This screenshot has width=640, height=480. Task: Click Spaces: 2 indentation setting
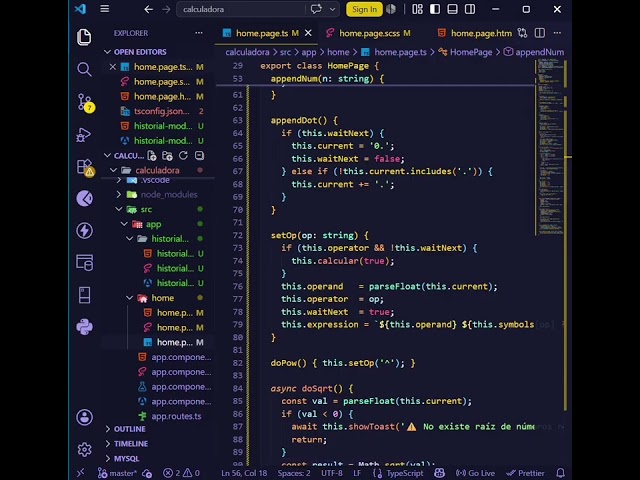pos(294,473)
